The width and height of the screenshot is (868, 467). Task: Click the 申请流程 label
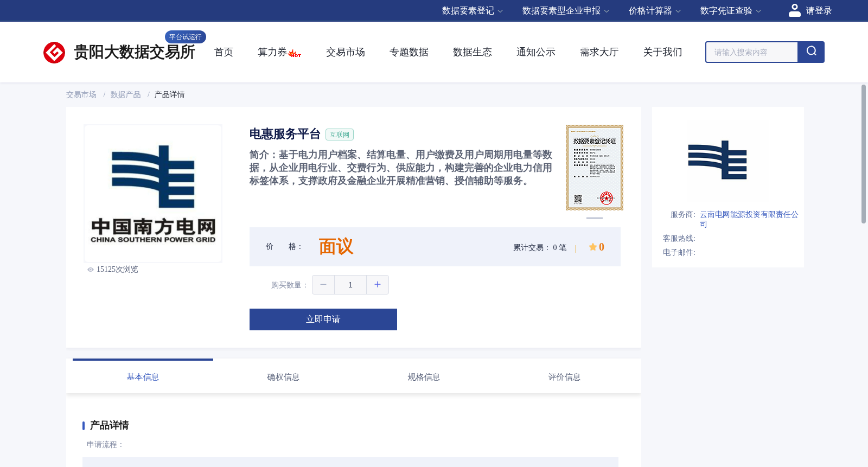pyautogui.click(x=105, y=445)
